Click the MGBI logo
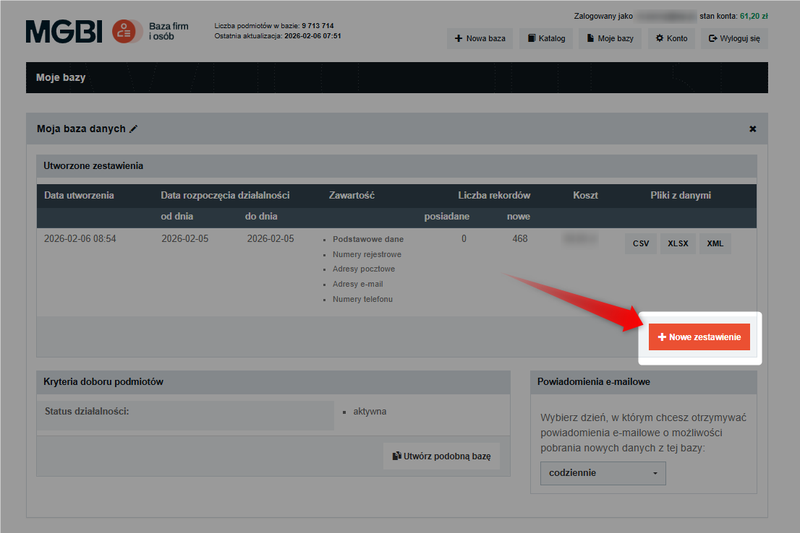The height and width of the screenshot is (533, 800). pos(65,31)
